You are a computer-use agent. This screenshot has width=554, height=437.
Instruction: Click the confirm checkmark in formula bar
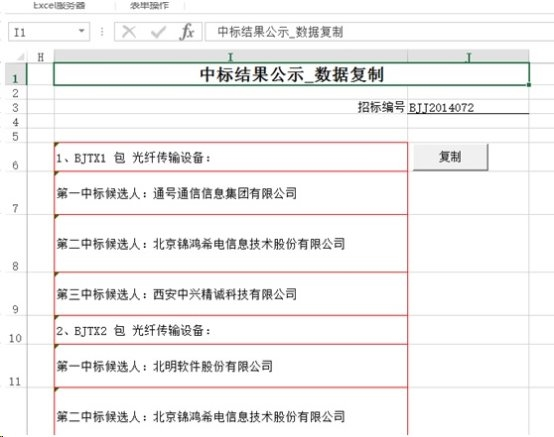click(x=158, y=32)
